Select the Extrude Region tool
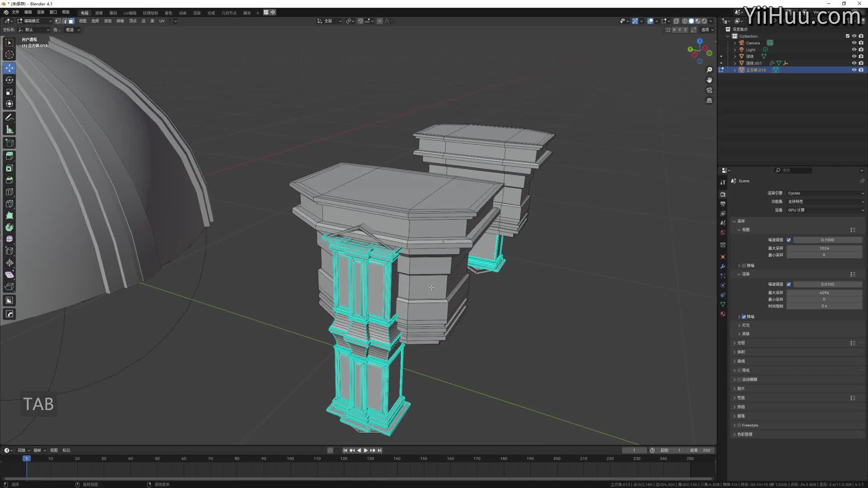Viewport: 868px width, 488px height. click(x=9, y=155)
